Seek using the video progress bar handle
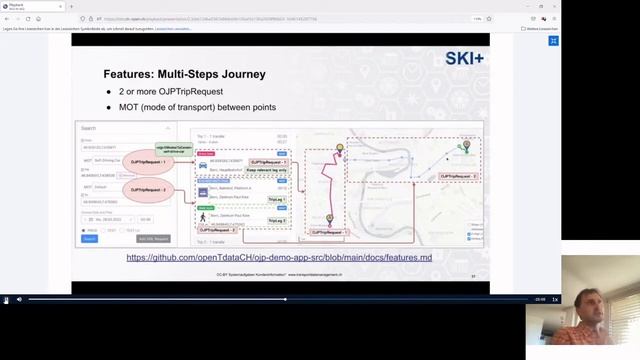The height and width of the screenshot is (360, 640). point(285,300)
